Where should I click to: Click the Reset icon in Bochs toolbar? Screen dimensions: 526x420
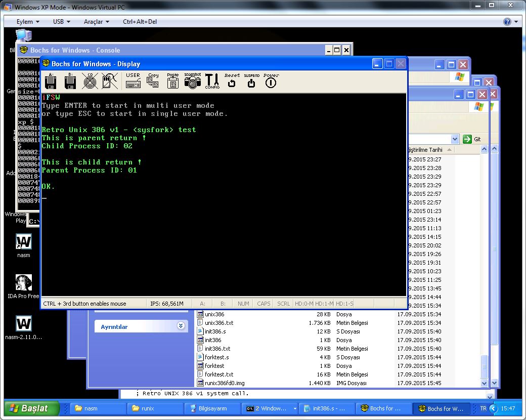tap(232, 80)
